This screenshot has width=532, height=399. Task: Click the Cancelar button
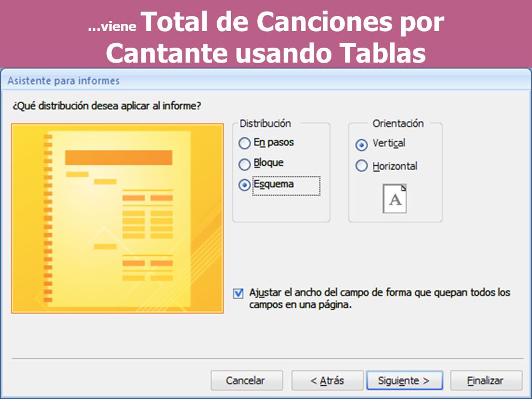(x=247, y=380)
